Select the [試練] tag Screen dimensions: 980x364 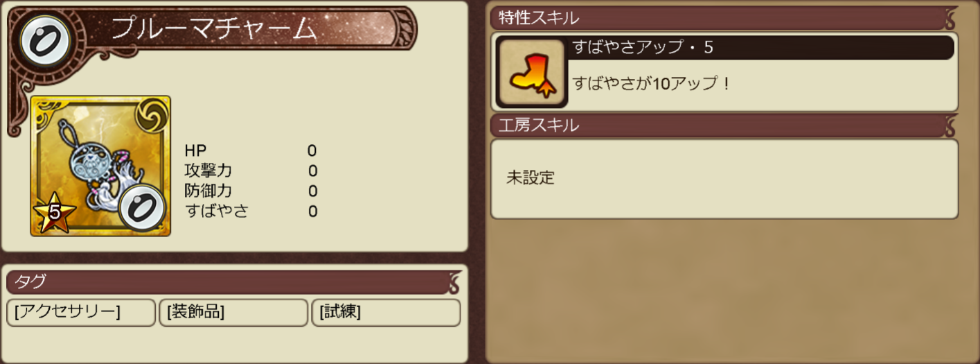pyautogui.click(x=386, y=313)
